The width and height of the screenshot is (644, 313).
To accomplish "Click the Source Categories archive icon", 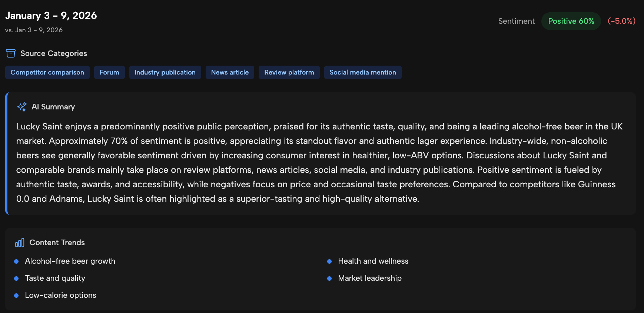I will click(11, 53).
